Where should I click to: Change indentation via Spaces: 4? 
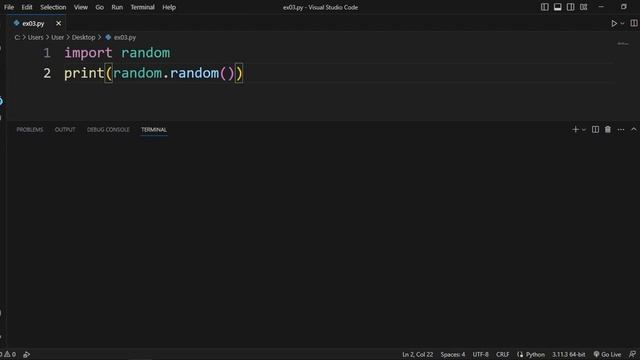[x=453, y=354]
